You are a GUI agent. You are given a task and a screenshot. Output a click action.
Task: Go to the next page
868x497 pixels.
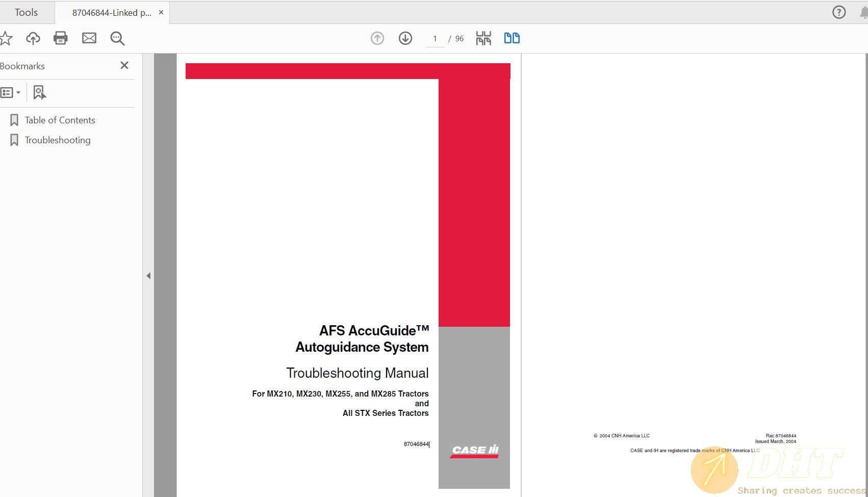[x=405, y=38]
